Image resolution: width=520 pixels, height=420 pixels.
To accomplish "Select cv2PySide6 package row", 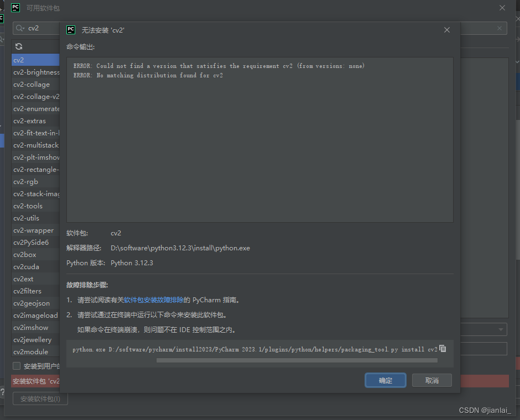I will [x=35, y=242].
